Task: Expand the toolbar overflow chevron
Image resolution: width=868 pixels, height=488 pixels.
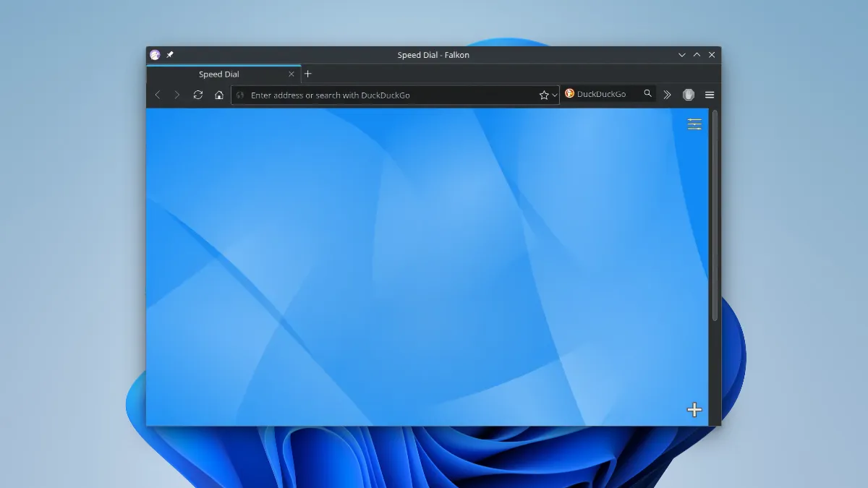Action: pos(668,95)
